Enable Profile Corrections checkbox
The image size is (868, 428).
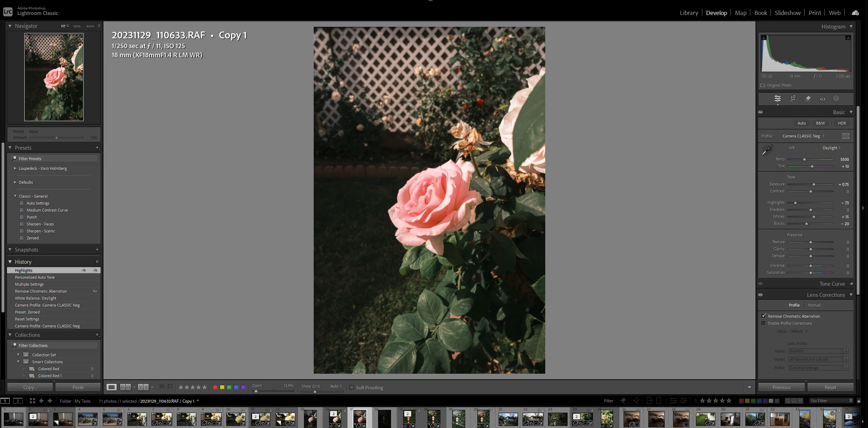[764, 323]
